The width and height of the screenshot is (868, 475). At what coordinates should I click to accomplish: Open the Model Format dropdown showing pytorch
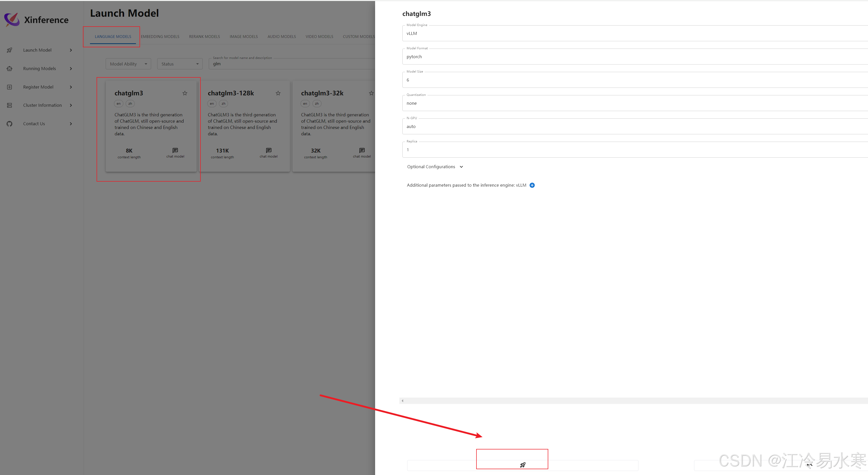635,56
